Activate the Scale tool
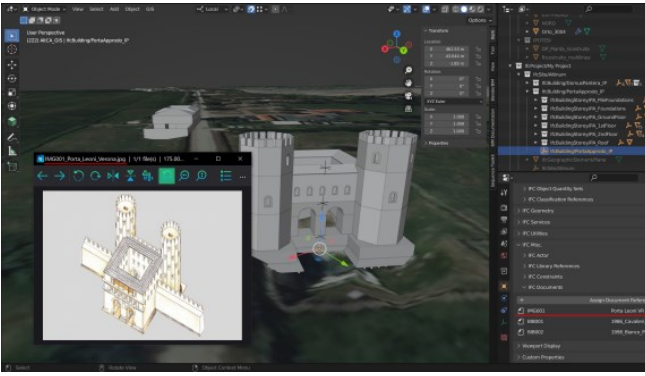Viewport: 645px width, 376px height. point(12,92)
